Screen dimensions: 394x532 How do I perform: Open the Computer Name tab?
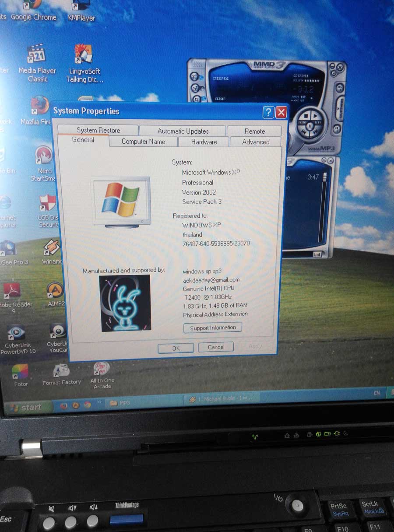[x=143, y=142]
